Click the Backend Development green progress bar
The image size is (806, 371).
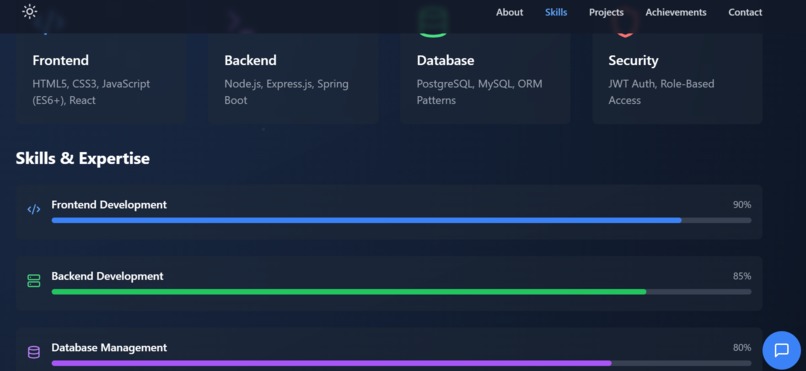401,292
